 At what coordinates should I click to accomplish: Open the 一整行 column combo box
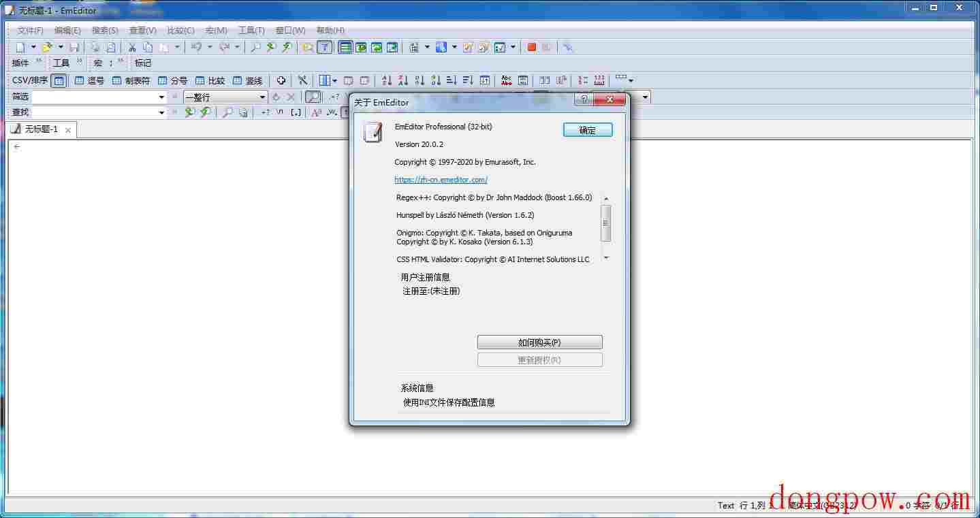(226, 97)
